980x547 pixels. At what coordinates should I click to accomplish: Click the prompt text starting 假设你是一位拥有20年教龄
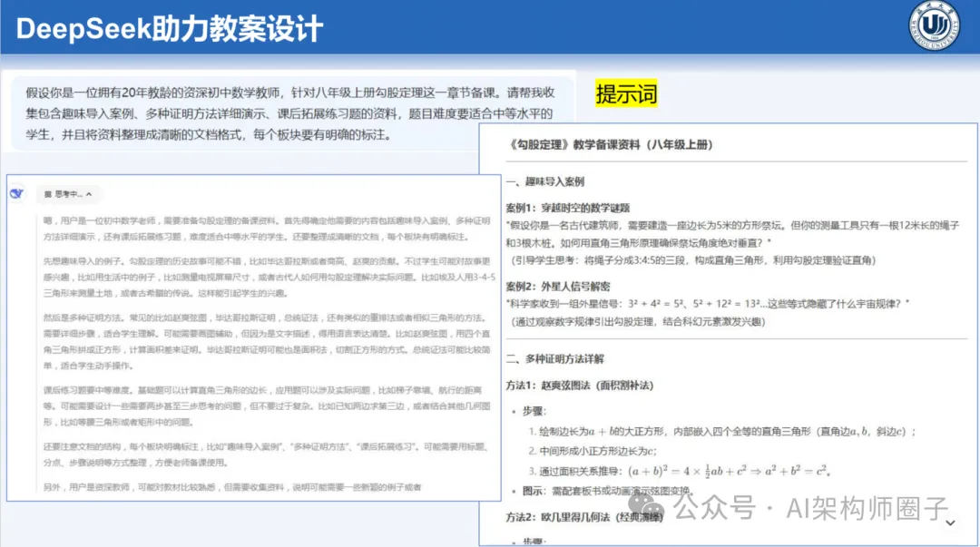point(290,113)
